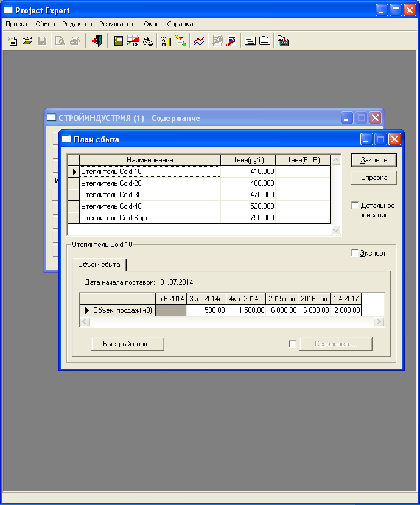Click the Объем продаж(м3) row header

[x=117, y=310]
